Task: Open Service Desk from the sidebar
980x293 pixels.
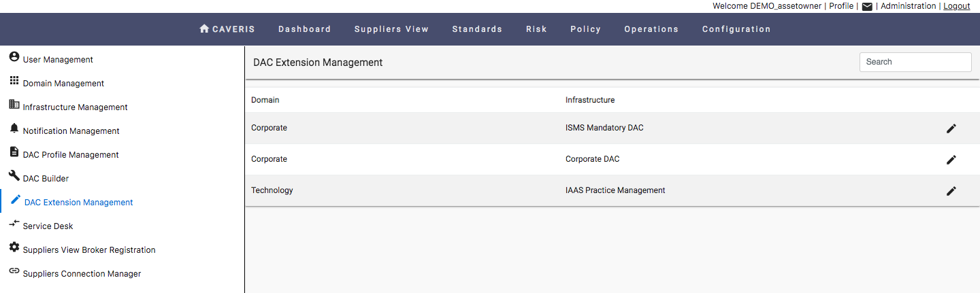Action: 48,226
